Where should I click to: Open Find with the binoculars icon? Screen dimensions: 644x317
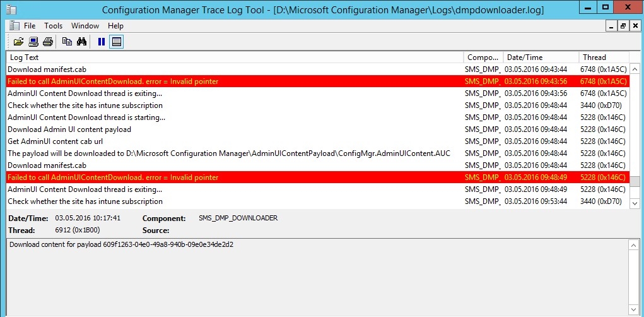81,42
